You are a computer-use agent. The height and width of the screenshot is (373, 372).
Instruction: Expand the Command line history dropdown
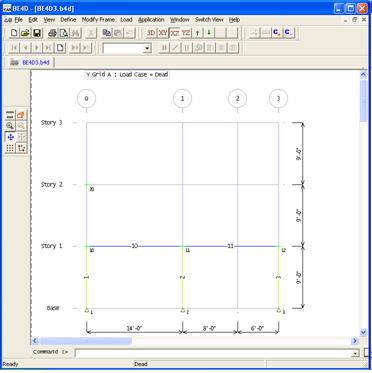[x=356, y=353]
